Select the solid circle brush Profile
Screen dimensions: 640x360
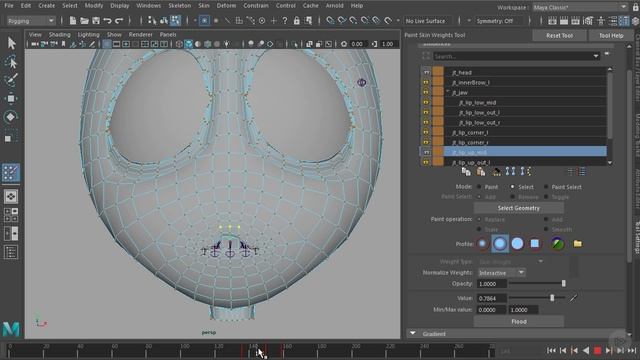point(517,244)
